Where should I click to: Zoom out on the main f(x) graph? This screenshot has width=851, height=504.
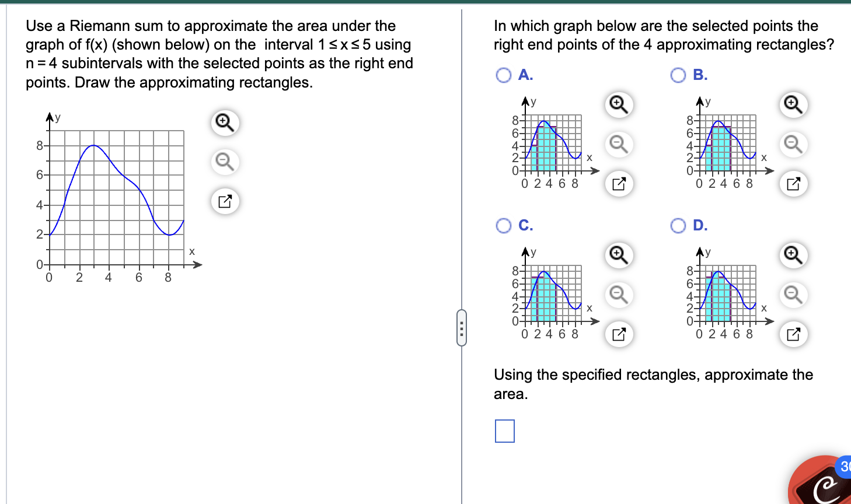point(224,162)
